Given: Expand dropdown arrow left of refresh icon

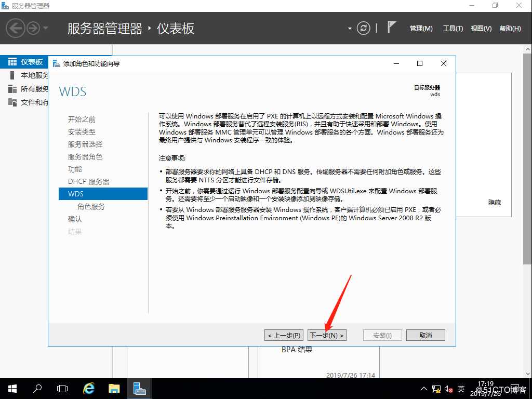Looking at the screenshot, I should (350, 29).
